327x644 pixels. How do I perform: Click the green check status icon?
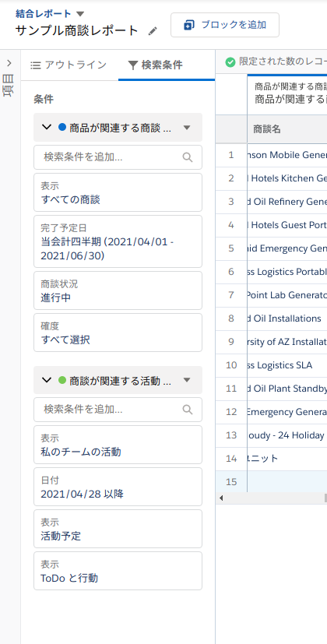pyautogui.click(x=230, y=62)
